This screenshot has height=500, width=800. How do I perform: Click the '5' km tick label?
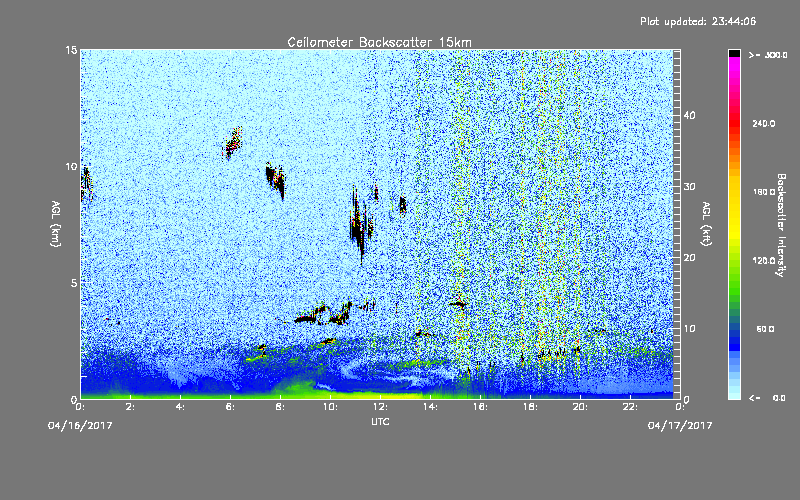point(74,283)
